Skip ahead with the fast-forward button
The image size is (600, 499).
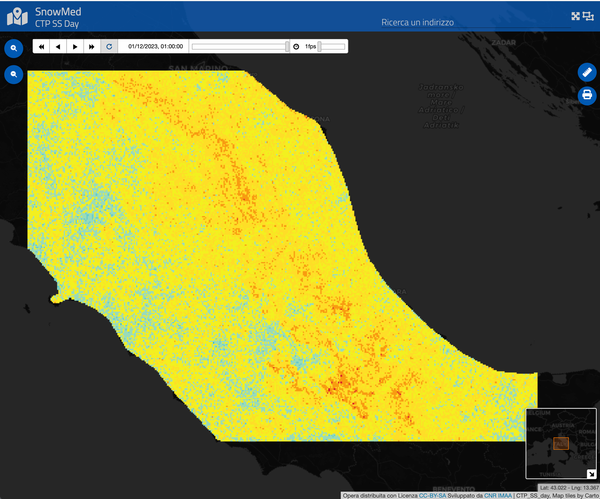92,46
